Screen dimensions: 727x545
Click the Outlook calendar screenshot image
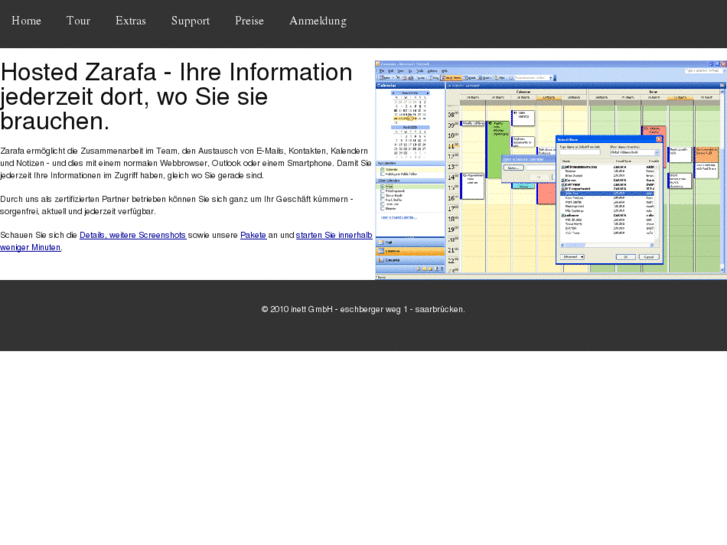(x=550, y=170)
